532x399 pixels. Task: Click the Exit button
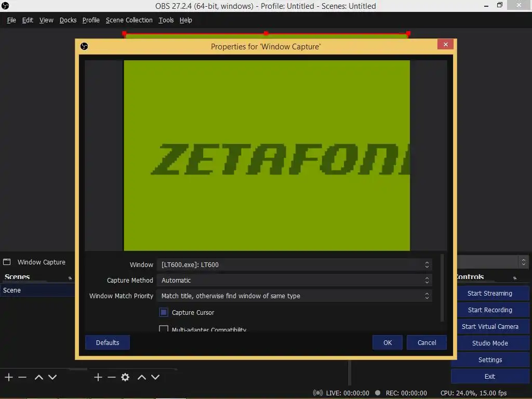click(490, 376)
